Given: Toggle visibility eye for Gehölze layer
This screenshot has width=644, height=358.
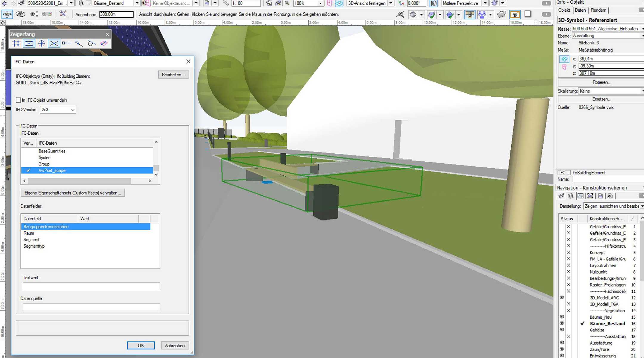Looking at the screenshot, I should coord(562,330).
